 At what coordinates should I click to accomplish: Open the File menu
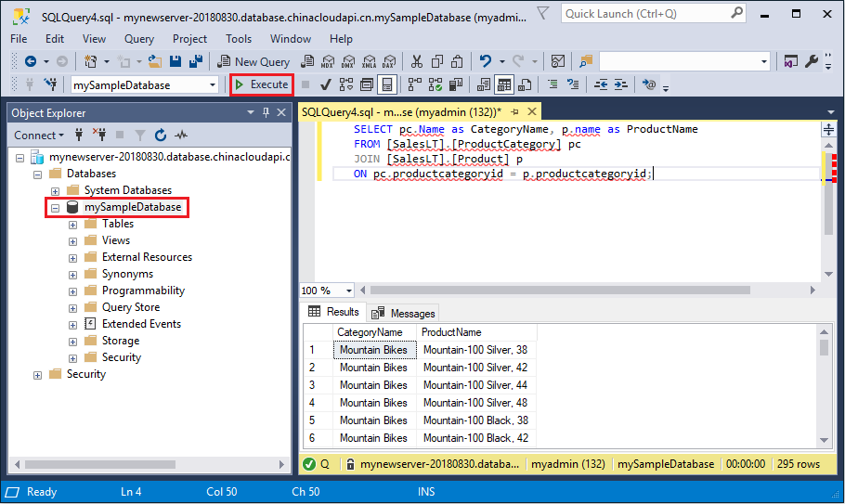pyautogui.click(x=19, y=39)
